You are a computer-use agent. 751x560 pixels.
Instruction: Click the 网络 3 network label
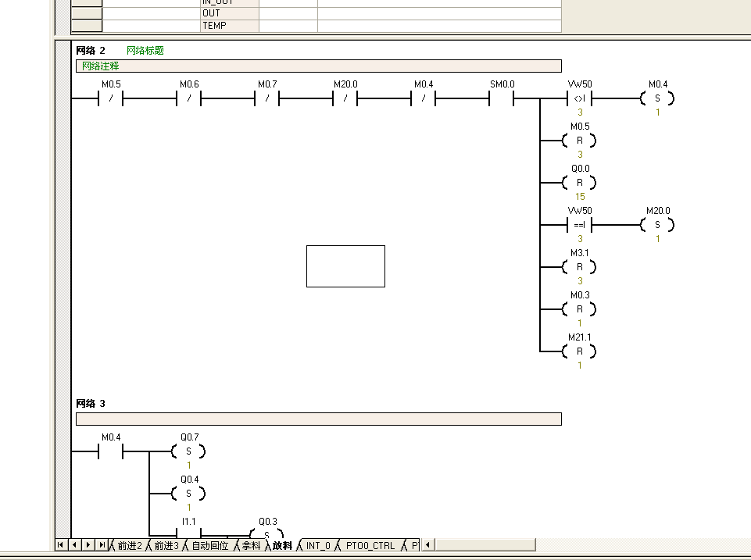[91, 404]
